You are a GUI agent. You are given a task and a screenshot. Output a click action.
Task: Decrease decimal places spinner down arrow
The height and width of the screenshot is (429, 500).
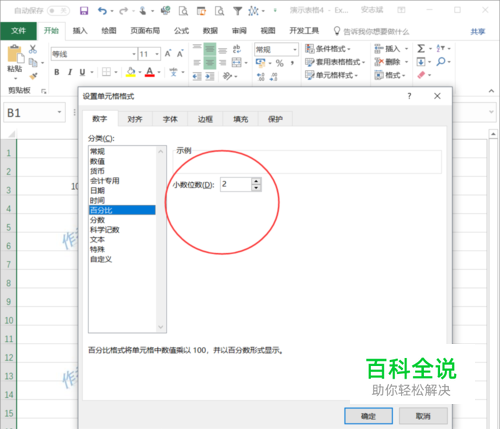[256, 188]
